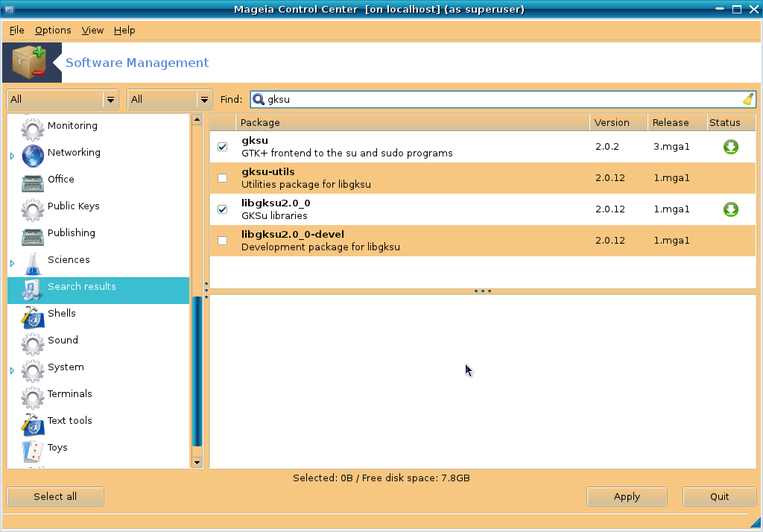Click the 'GTK+ frontend to the su' description

(x=347, y=153)
